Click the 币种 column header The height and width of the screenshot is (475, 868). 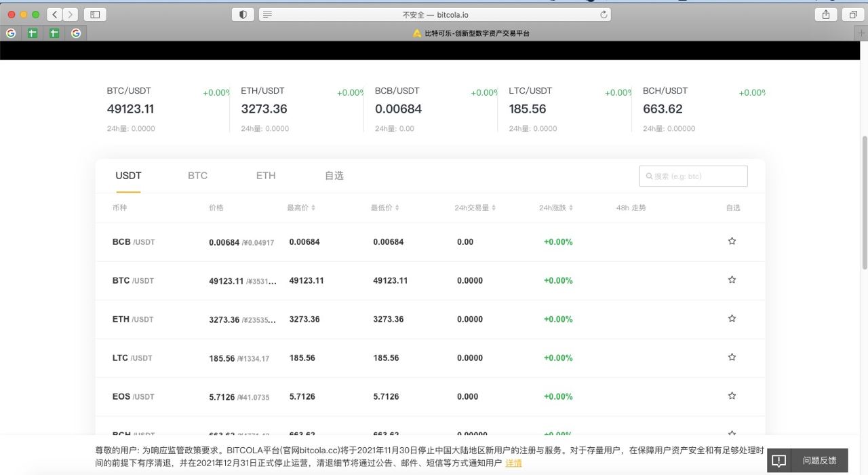(x=119, y=208)
